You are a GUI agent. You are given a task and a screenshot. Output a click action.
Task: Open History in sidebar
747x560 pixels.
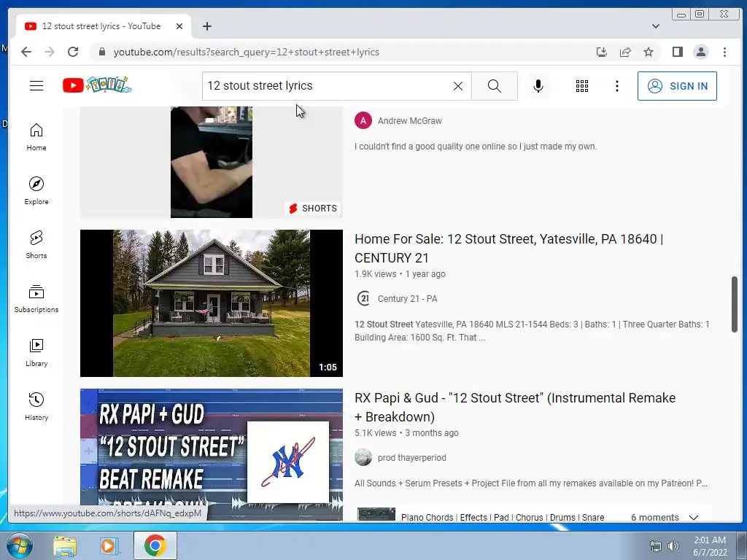point(36,406)
